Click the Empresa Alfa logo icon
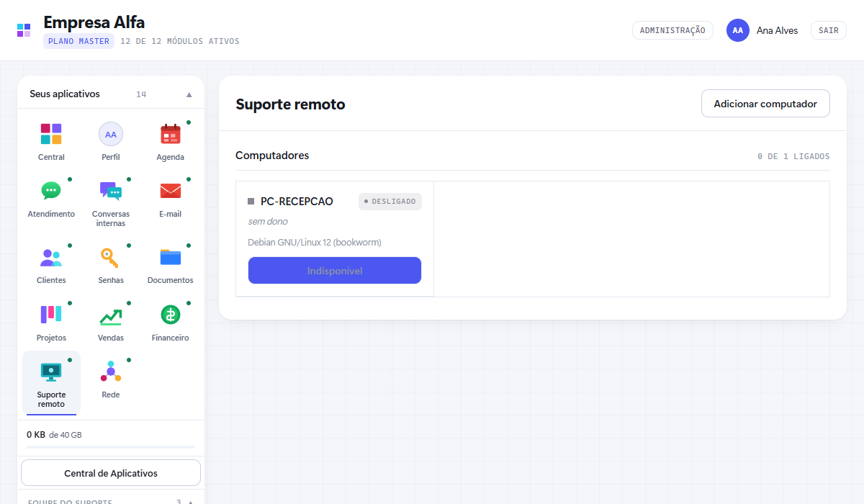Image resolution: width=864 pixels, height=504 pixels. (24, 30)
